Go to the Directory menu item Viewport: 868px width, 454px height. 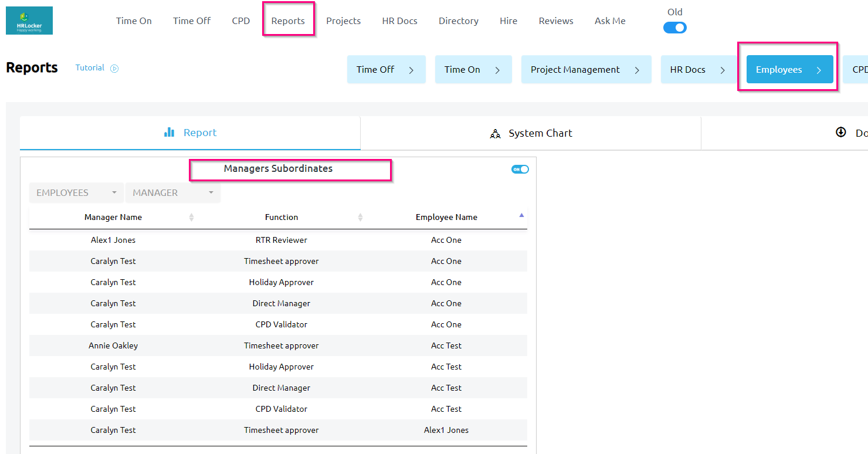tap(458, 21)
